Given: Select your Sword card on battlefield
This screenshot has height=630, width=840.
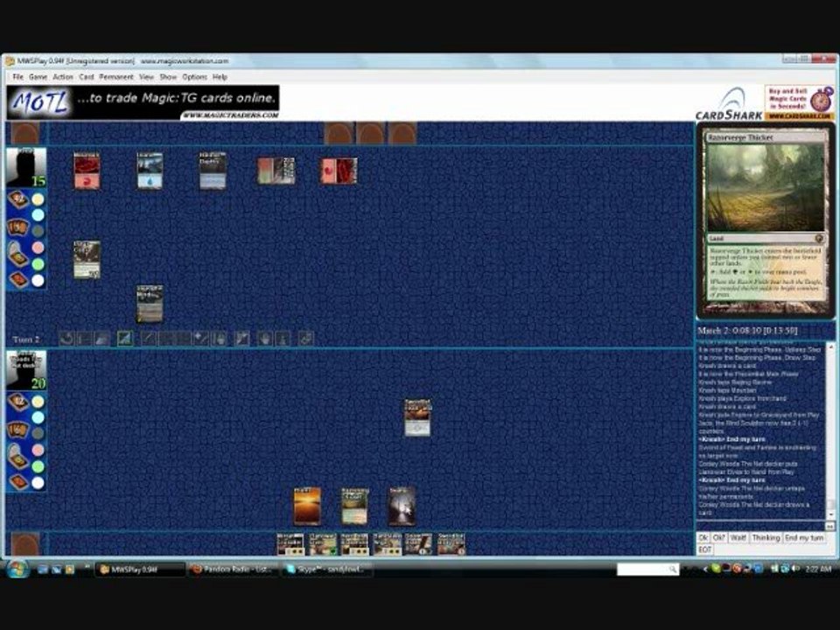Looking at the screenshot, I should [x=417, y=417].
